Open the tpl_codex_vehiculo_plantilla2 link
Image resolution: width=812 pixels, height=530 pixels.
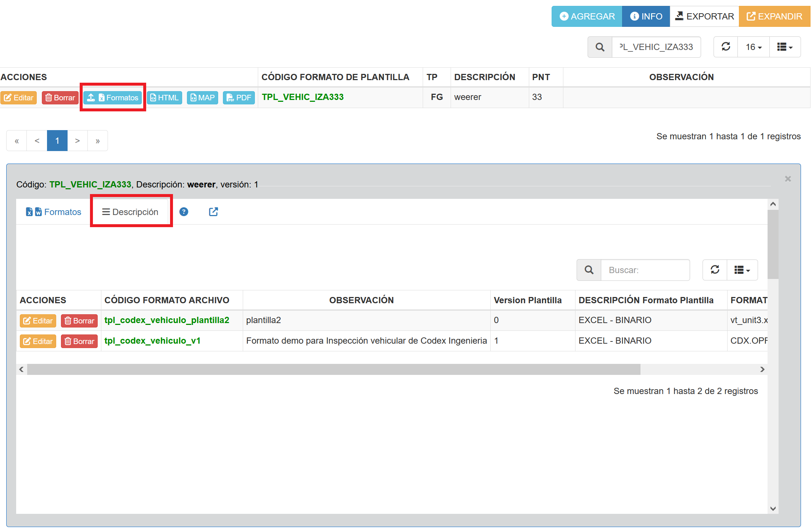tap(167, 320)
